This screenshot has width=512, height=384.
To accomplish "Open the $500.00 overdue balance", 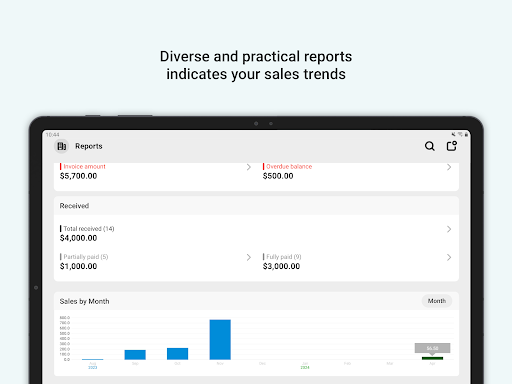I will [x=278, y=176].
